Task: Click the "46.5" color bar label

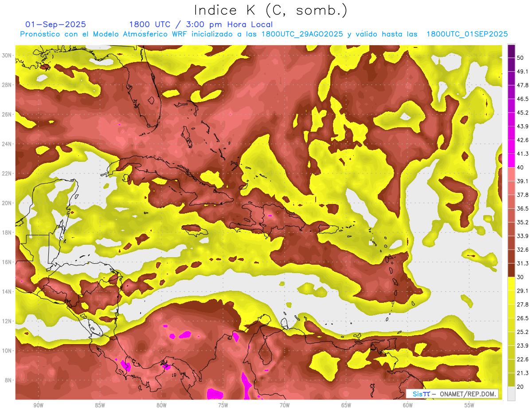Action: [522, 99]
